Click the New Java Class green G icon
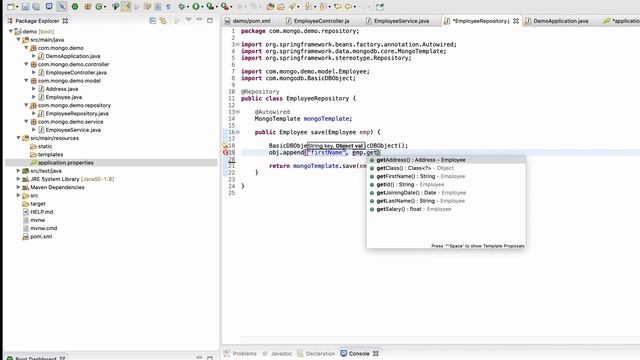The image size is (640, 360). point(99,7)
